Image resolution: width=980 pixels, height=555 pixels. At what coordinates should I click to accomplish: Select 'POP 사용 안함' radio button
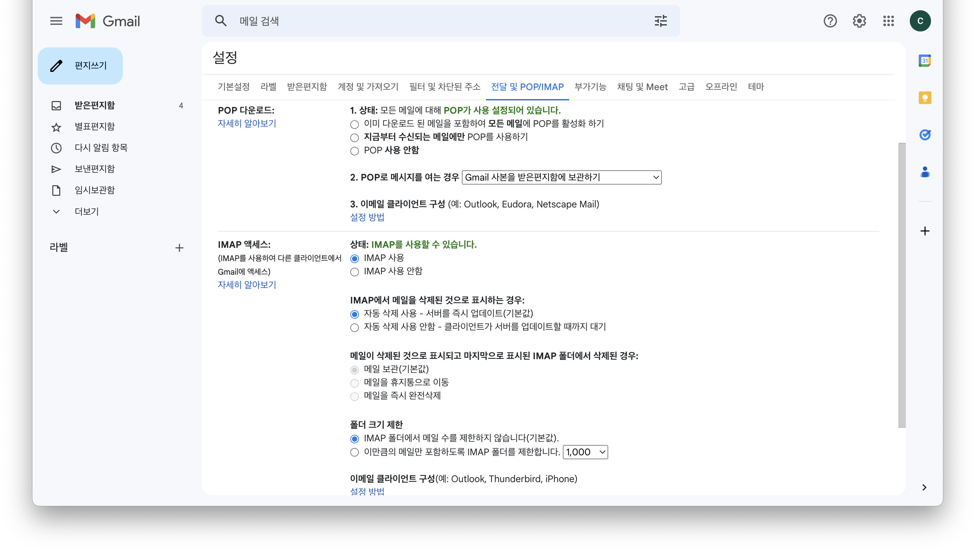[354, 151]
